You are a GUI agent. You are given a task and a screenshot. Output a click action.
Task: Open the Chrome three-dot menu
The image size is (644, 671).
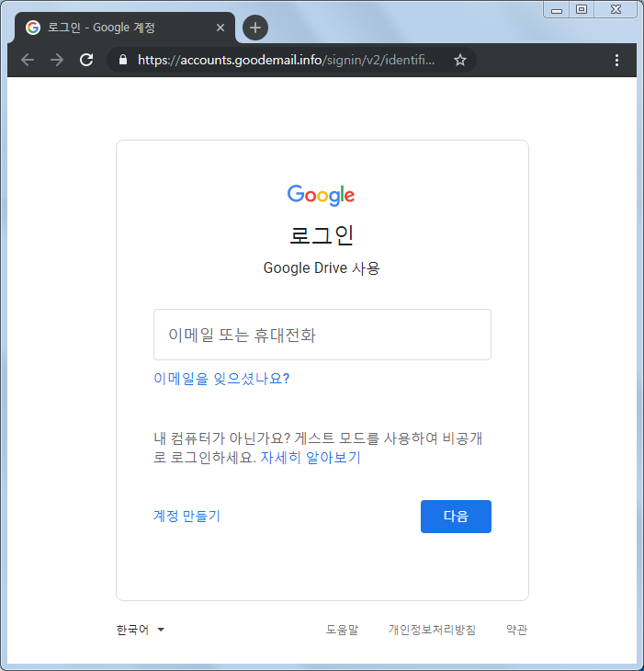(616, 60)
